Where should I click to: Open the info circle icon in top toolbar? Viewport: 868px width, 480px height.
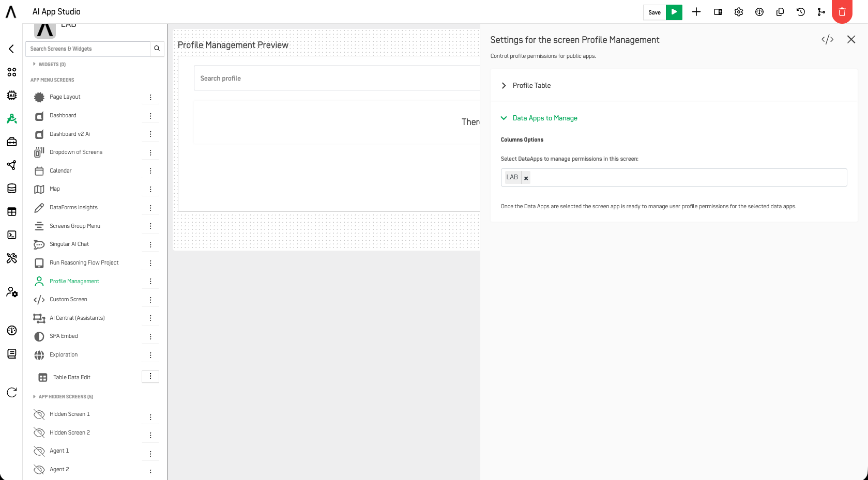click(x=759, y=12)
